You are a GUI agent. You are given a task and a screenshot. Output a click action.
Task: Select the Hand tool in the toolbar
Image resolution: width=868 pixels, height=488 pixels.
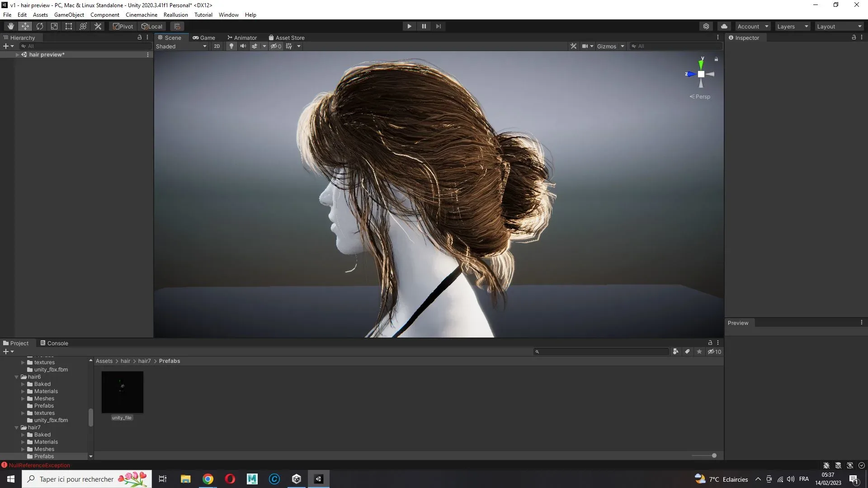pos(10,26)
